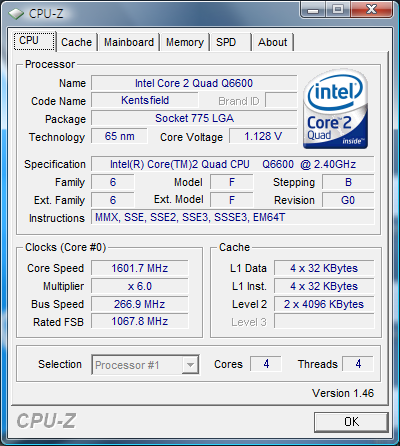Click the maximize button in title bar
This screenshot has width=400, height=446.
(338, 9)
